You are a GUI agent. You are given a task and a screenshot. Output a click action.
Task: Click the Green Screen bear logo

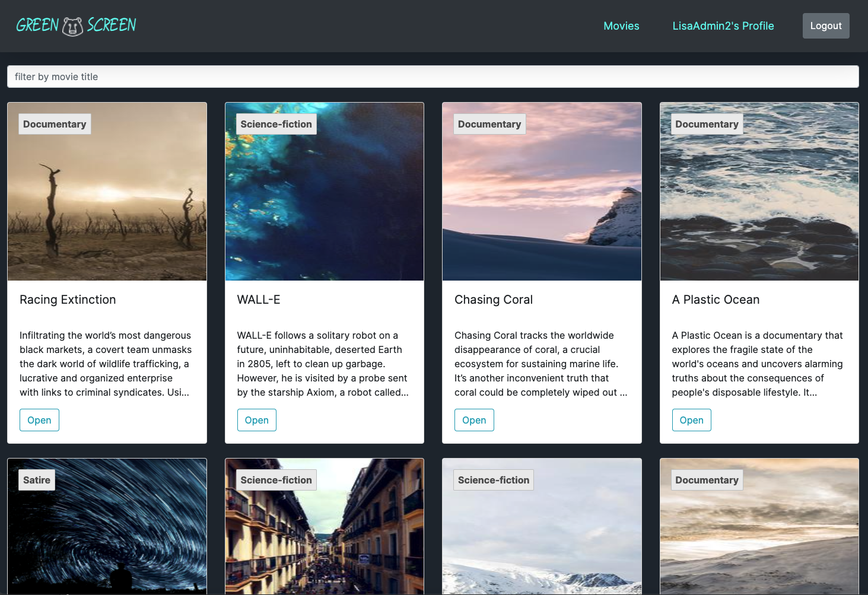click(x=76, y=26)
